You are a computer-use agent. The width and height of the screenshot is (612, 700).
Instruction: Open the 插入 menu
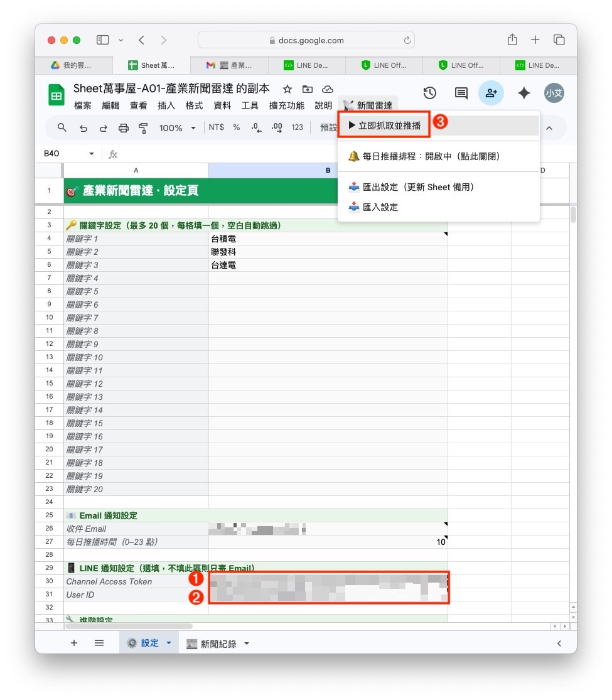[166, 105]
